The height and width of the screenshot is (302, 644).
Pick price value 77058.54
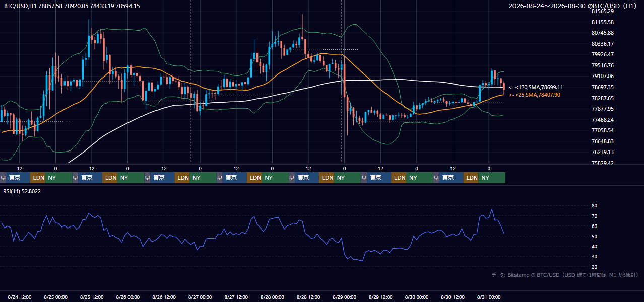pos(602,130)
